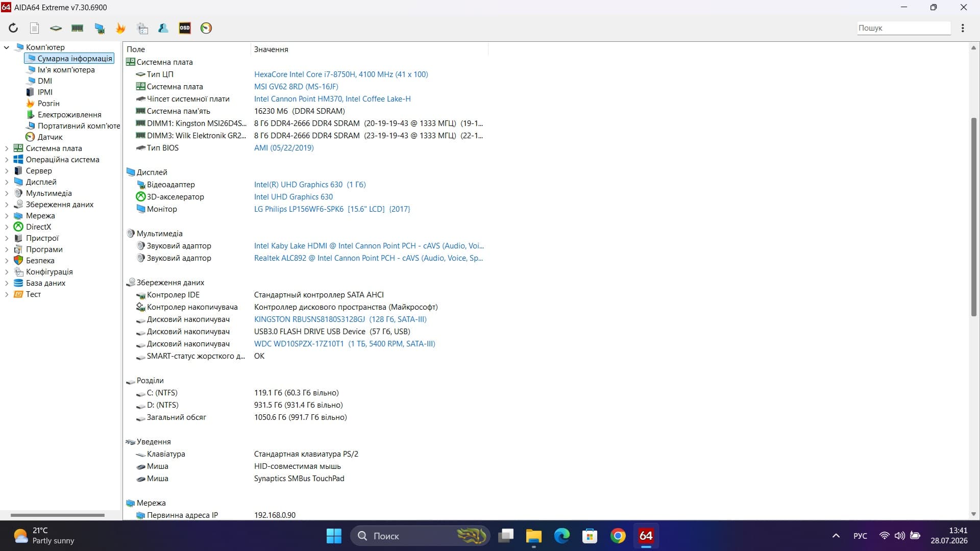980x551 pixels.
Task: Click the Refresh toolbar icon
Action: point(13,28)
